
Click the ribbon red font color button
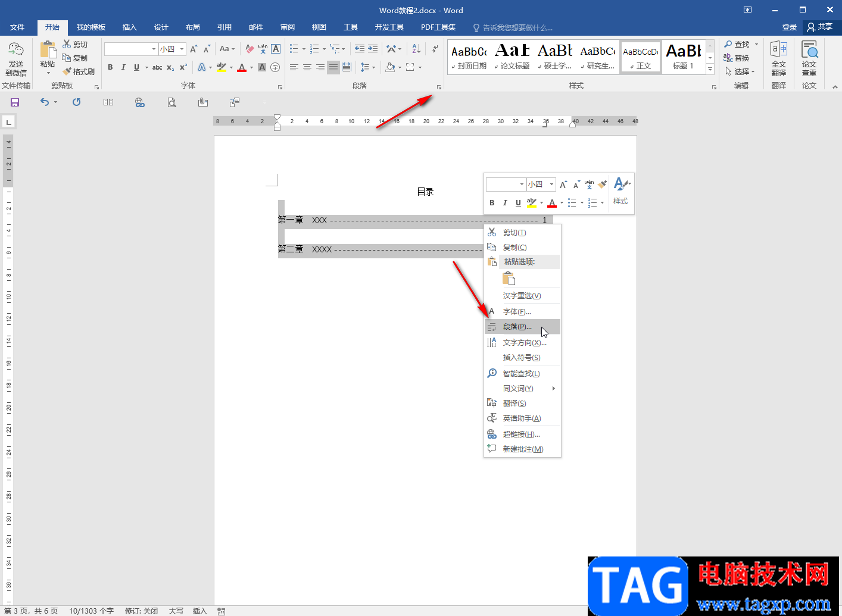click(x=242, y=67)
